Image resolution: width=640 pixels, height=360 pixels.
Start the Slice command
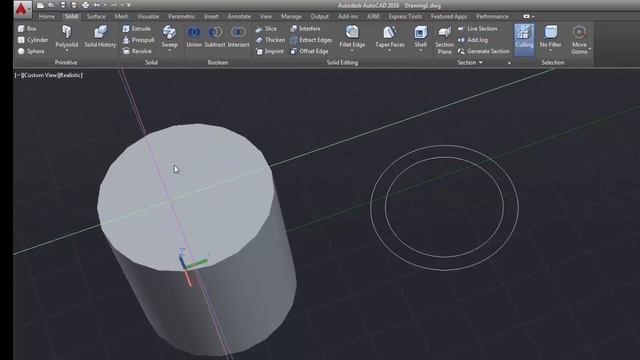click(x=266, y=29)
